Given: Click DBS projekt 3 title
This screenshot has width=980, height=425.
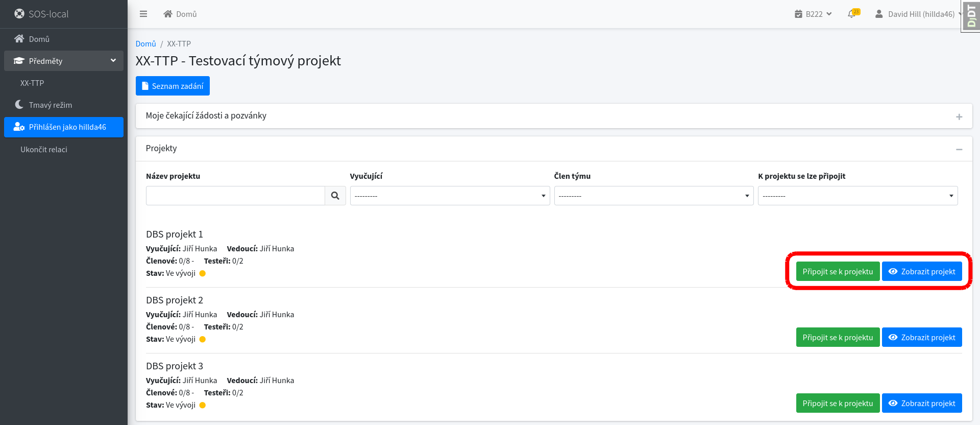Looking at the screenshot, I should [x=175, y=366].
